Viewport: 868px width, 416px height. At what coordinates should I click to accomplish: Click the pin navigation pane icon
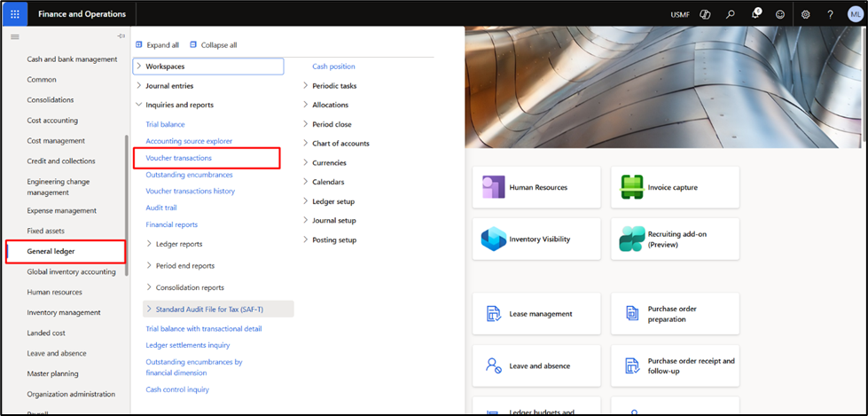coord(121,36)
